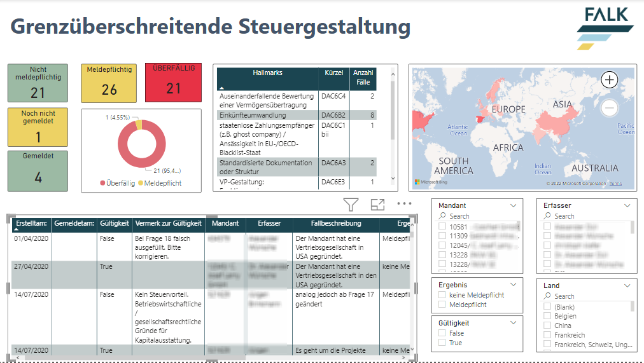Click the Microsoft Bing logo on map
The height and width of the screenshot is (363, 644).
431,182
